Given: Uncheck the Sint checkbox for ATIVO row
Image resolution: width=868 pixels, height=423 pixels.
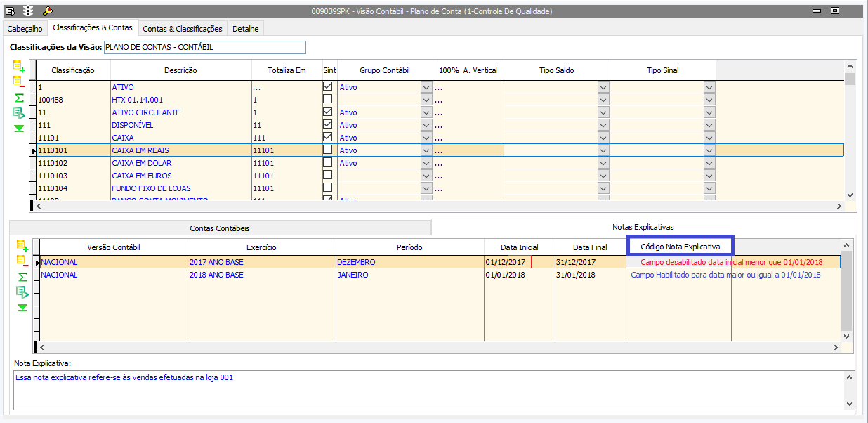Looking at the screenshot, I should click(x=327, y=87).
